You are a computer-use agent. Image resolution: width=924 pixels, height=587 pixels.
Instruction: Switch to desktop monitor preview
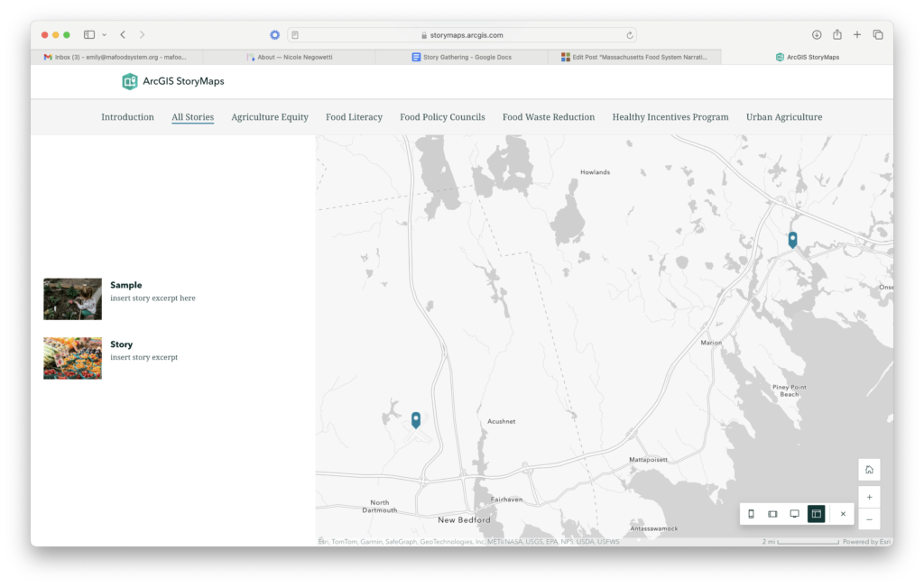click(794, 514)
